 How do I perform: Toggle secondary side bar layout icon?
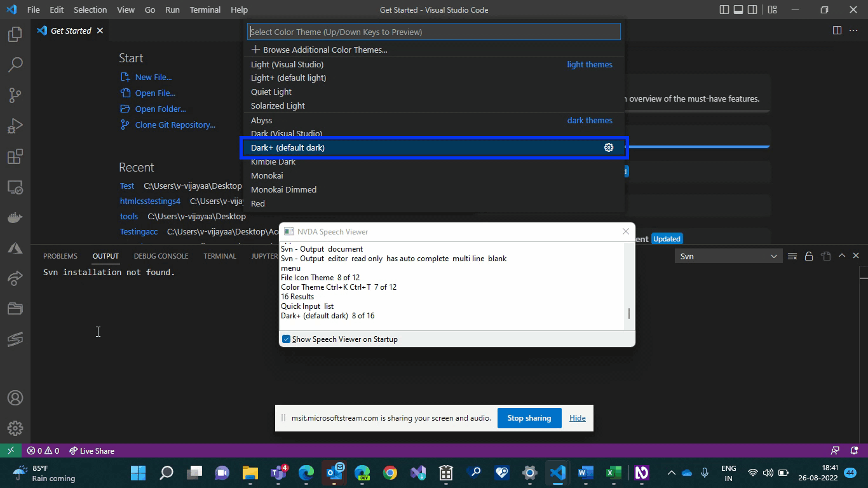point(752,10)
